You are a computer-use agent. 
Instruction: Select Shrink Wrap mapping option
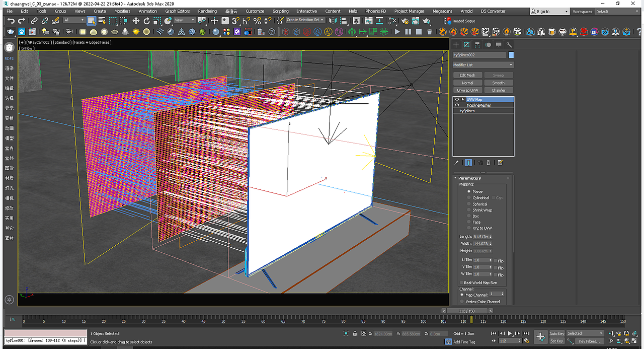[469, 210]
